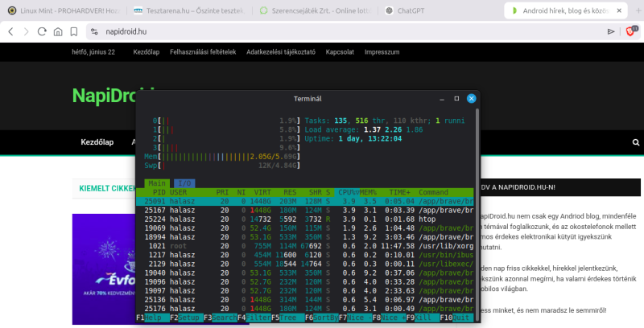Sort htop by VIRT column header

(x=262, y=192)
